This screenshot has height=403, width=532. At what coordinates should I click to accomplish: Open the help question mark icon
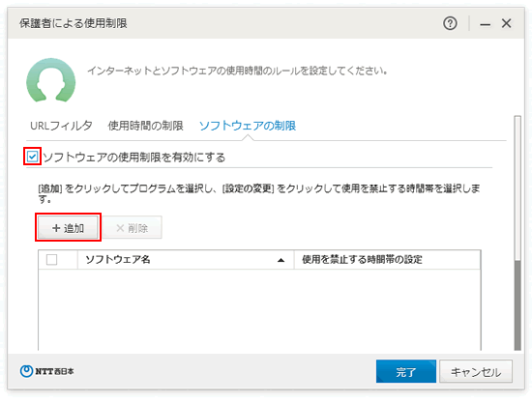(x=450, y=23)
